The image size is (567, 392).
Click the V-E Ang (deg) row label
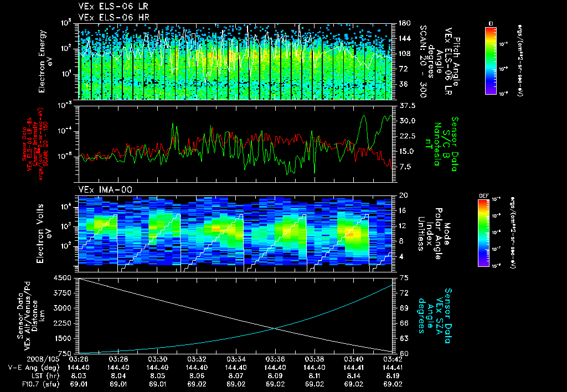point(34,368)
